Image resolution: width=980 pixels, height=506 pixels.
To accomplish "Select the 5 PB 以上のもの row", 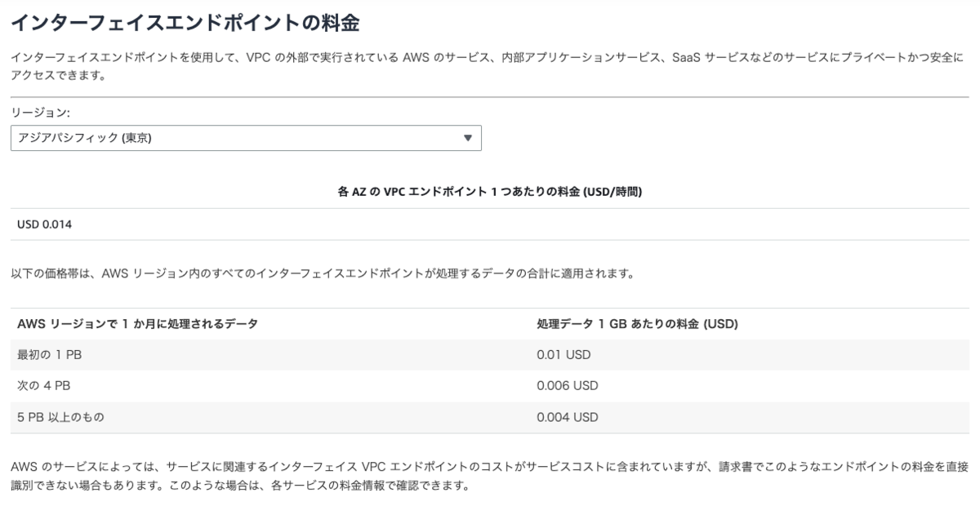I will pyautogui.click(x=489, y=417).
